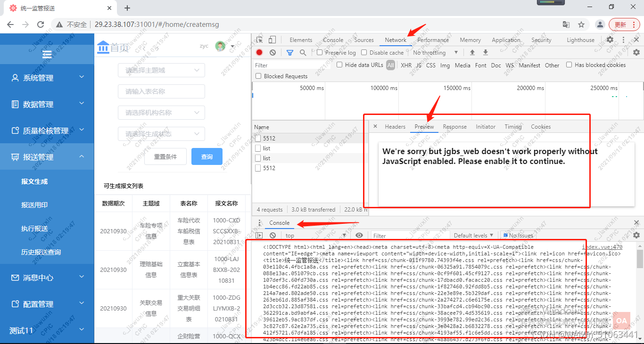Open Network panel settings gear
Screen dimensions: 644x344
tap(636, 52)
